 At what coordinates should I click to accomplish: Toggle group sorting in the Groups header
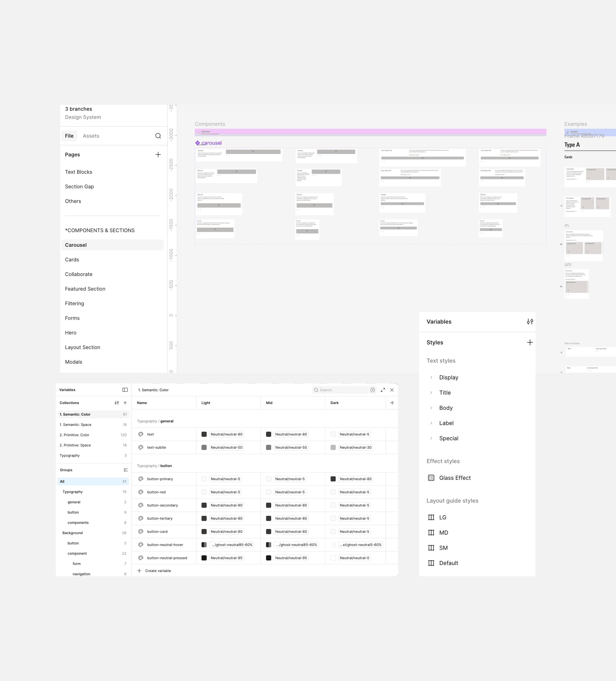pyautogui.click(x=126, y=469)
